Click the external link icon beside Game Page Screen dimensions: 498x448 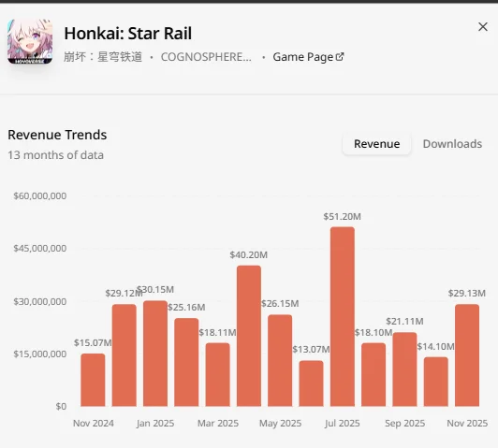pos(340,57)
